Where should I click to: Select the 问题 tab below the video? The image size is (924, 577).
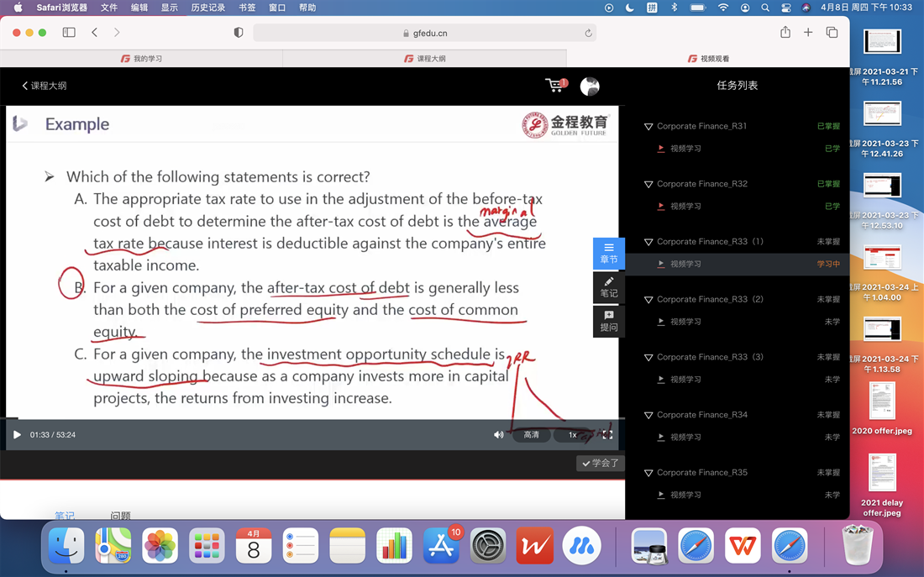point(120,516)
